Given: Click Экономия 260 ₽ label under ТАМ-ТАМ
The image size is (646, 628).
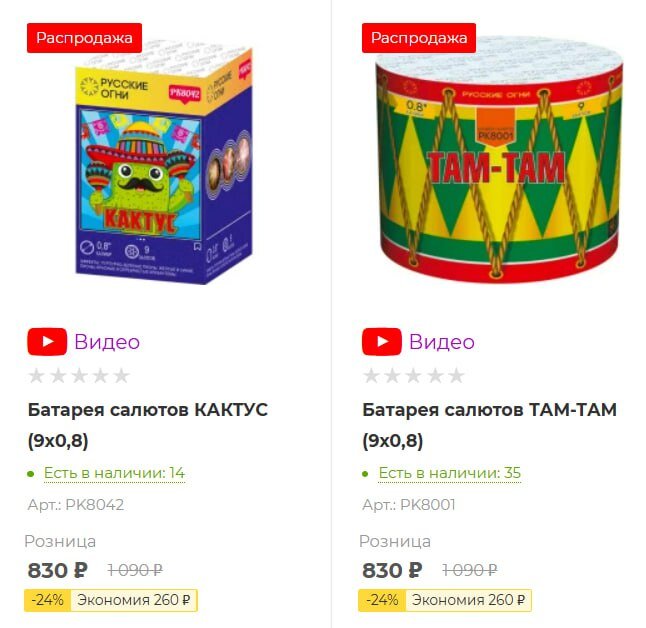Looking at the screenshot, I should point(468,600).
